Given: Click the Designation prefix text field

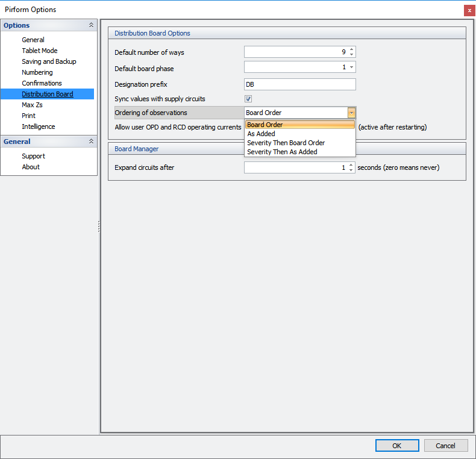Looking at the screenshot, I should tap(299, 84).
